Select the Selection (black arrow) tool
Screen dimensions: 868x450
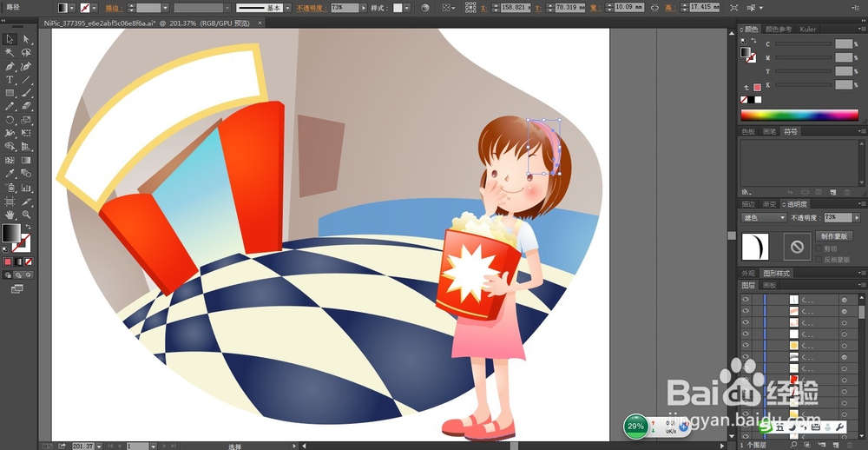coord(10,39)
